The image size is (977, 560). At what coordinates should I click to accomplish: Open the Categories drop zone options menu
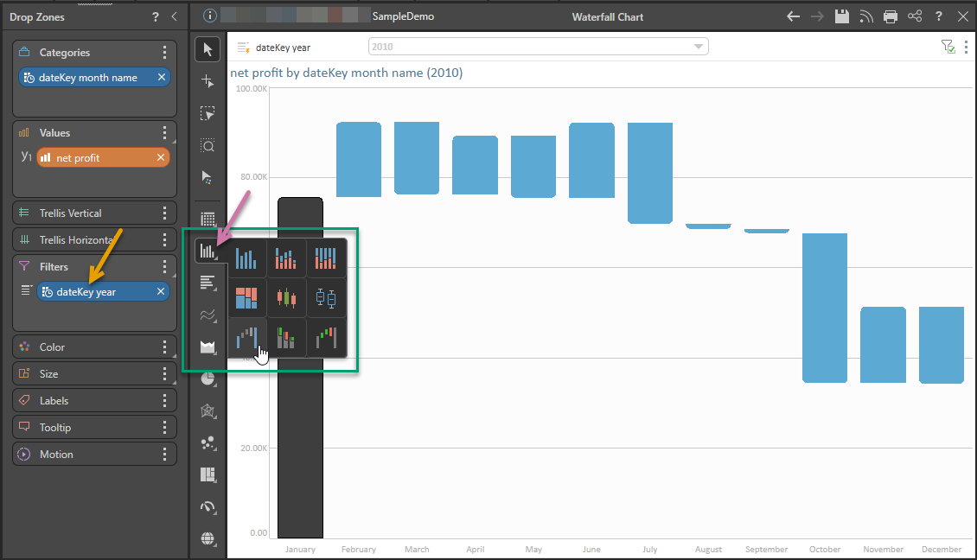pos(164,53)
